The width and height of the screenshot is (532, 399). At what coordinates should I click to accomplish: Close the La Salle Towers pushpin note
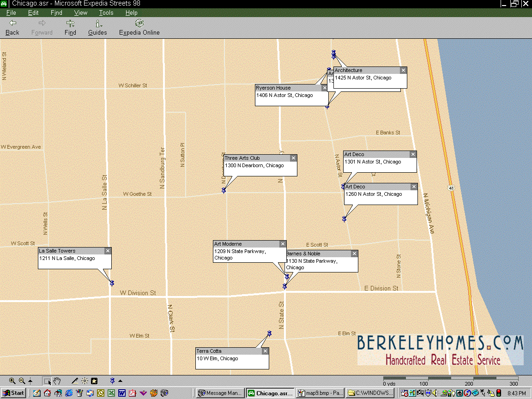point(108,251)
